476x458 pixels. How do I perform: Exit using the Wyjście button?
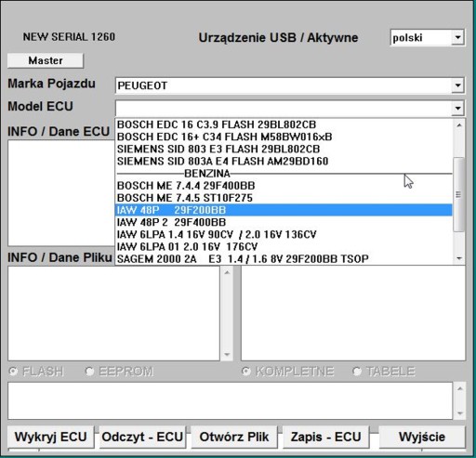[422, 437]
